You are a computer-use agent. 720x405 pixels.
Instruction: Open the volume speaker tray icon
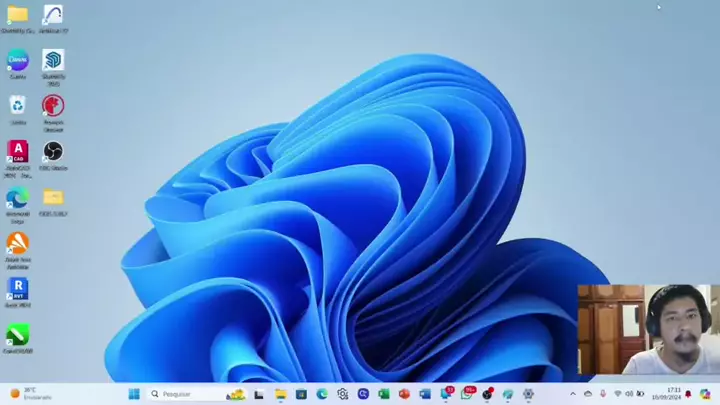tap(629, 394)
